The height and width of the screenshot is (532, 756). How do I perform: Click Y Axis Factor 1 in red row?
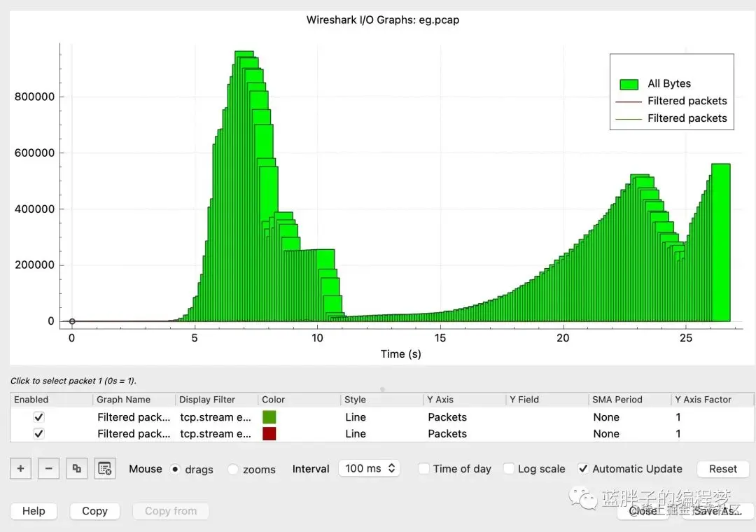[x=712, y=433]
